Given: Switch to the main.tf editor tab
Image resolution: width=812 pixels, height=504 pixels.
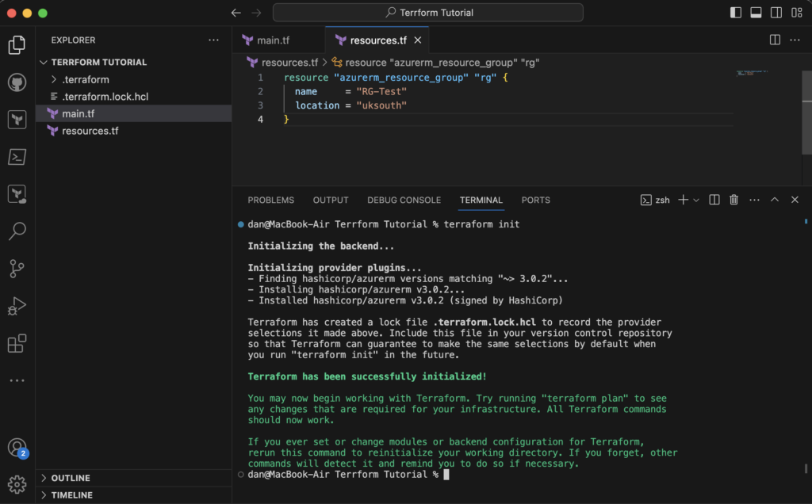Looking at the screenshot, I should 272,40.
